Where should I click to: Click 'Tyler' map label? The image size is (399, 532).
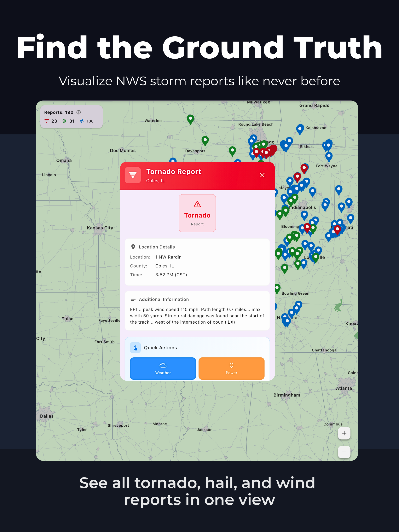click(82, 430)
